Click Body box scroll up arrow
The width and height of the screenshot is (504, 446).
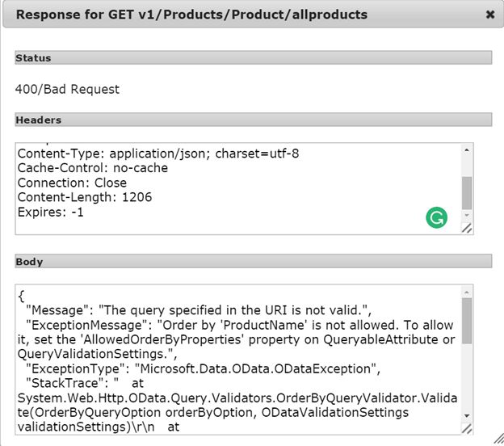pyautogui.click(x=467, y=292)
